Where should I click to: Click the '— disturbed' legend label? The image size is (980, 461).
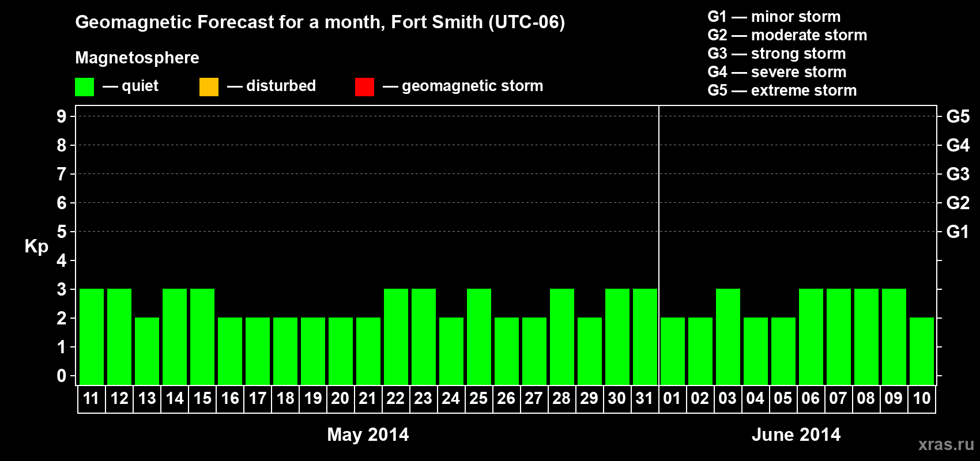[272, 86]
